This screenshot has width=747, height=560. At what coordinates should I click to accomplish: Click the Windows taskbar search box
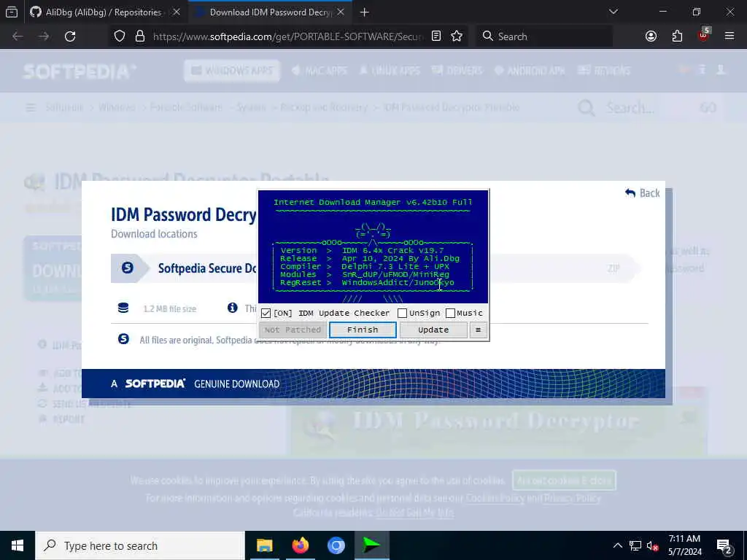(140, 545)
